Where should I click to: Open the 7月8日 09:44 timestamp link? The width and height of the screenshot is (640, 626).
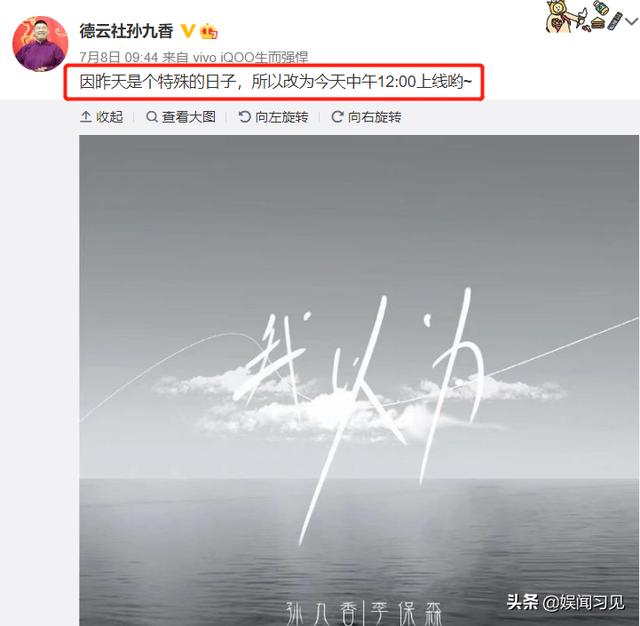(118, 58)
